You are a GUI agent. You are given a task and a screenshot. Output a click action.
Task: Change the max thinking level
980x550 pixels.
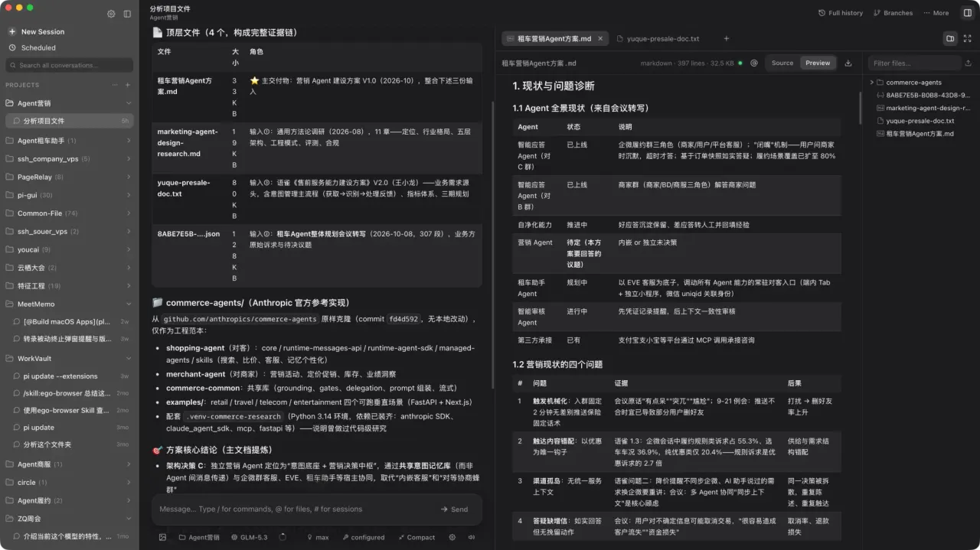318,537
